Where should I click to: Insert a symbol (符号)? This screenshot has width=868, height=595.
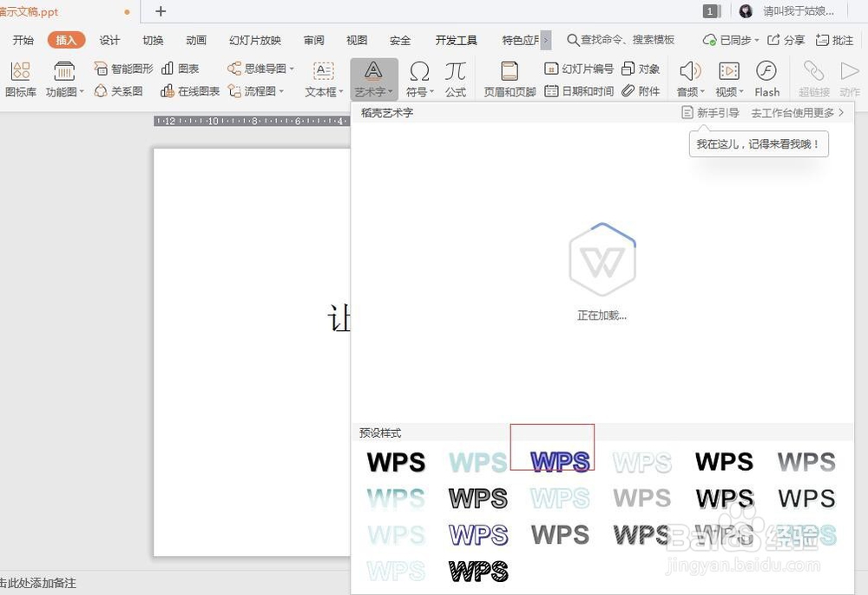coord(419,79)
